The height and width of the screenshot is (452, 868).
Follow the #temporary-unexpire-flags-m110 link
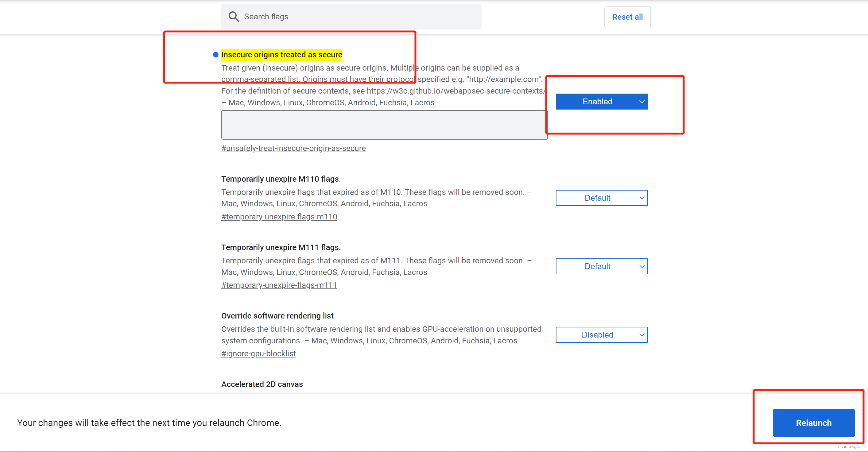pos(279,217)
